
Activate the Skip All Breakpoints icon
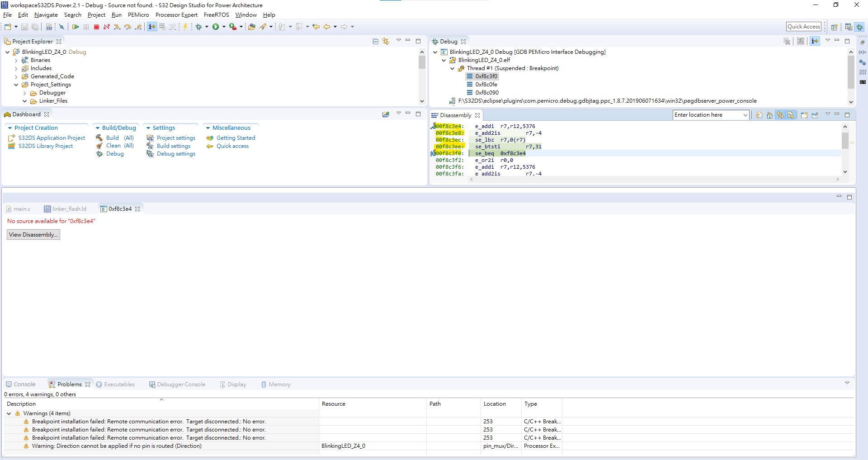61,26
